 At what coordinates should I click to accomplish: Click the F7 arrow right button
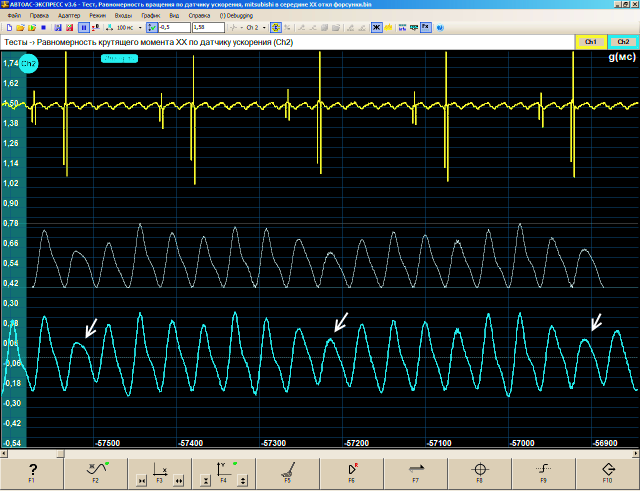(415, 470)
